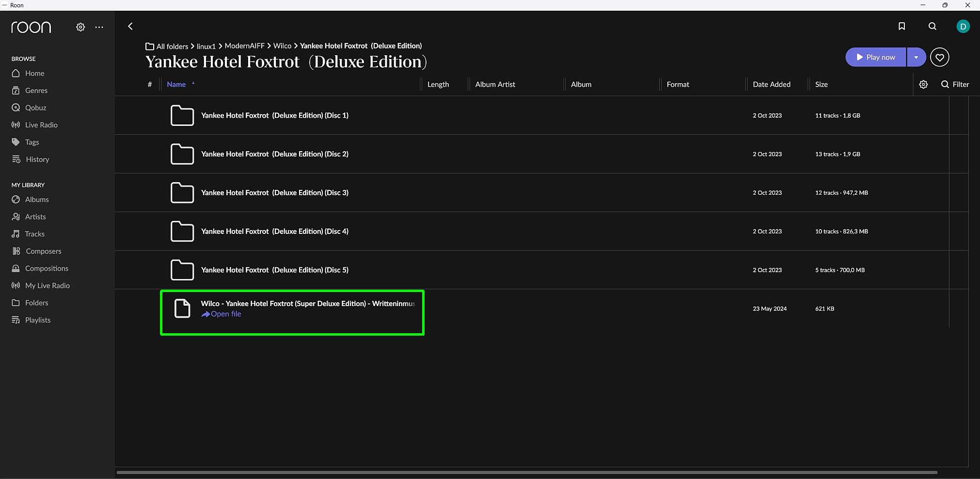Open the three-dot more menu beside settings
This screenshot has height=479, width=980.
pos(99,27)
